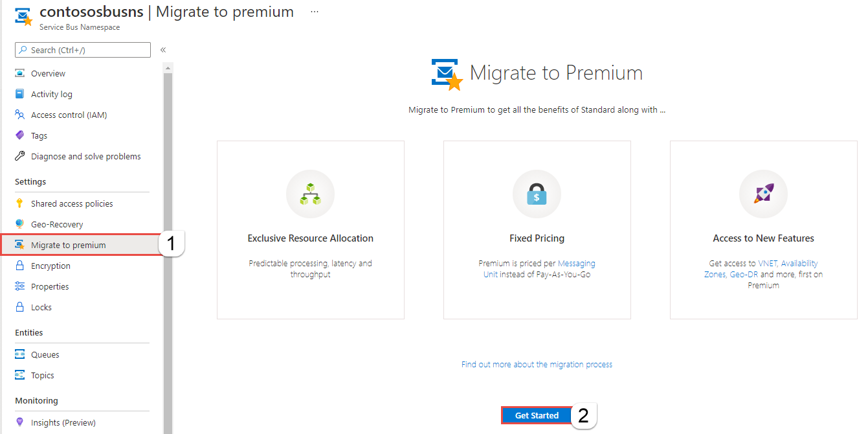The height and width of the screenshot is (434, 868).
Task: Select Migrate to premium menu item
Action: 69,244
